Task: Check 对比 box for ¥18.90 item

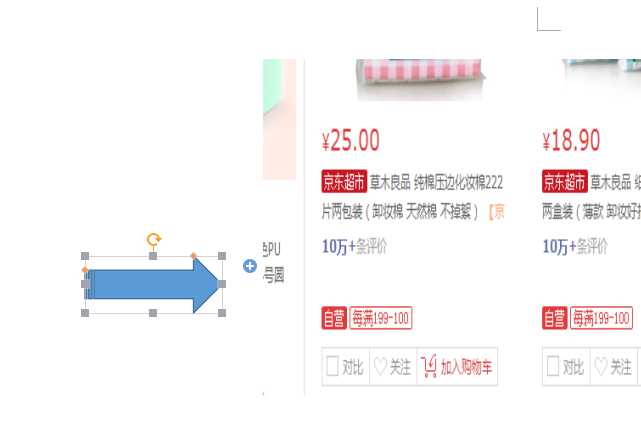Action: (553, 366)
